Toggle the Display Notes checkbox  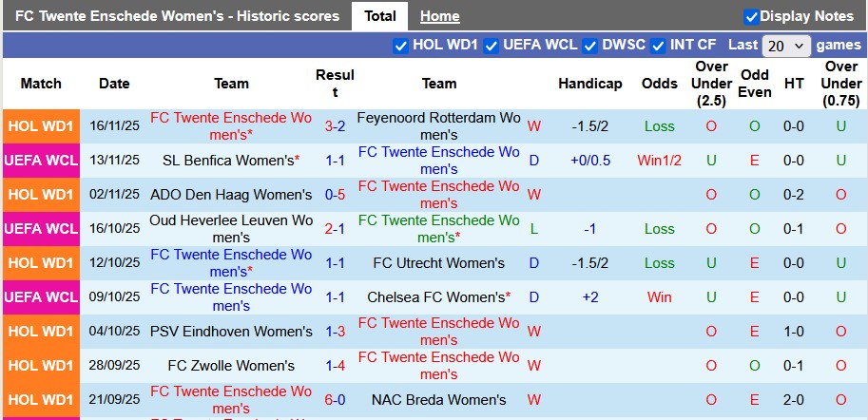[x=751, y=16]
